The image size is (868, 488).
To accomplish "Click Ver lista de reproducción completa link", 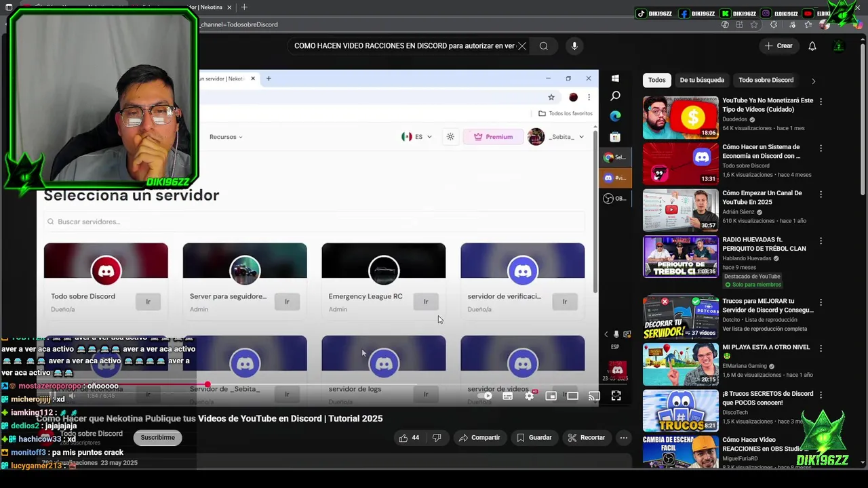I will click(764, 329).
